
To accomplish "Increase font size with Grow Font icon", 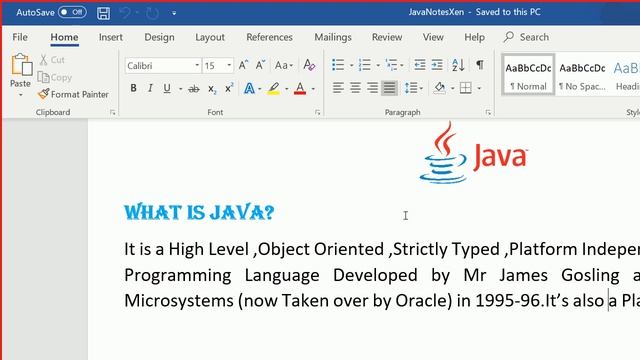I will [243, 65].
